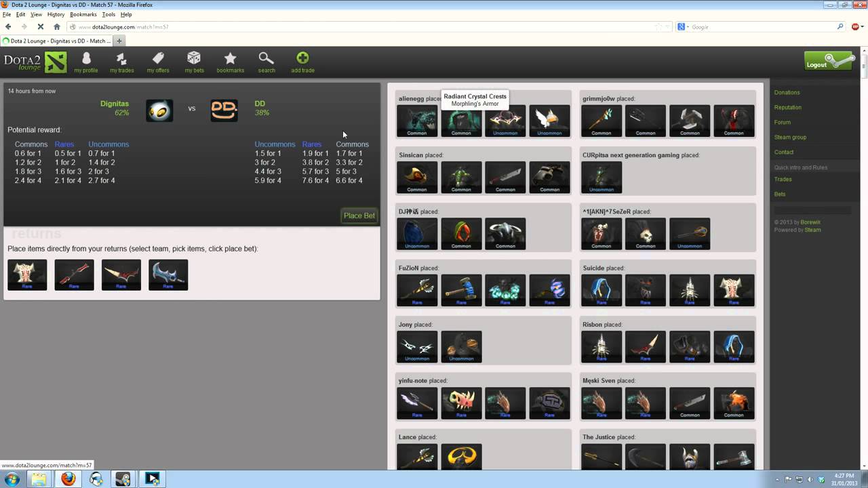The image size is (868, 488).
Task: Select Dignitas team name
Action: 115,104
